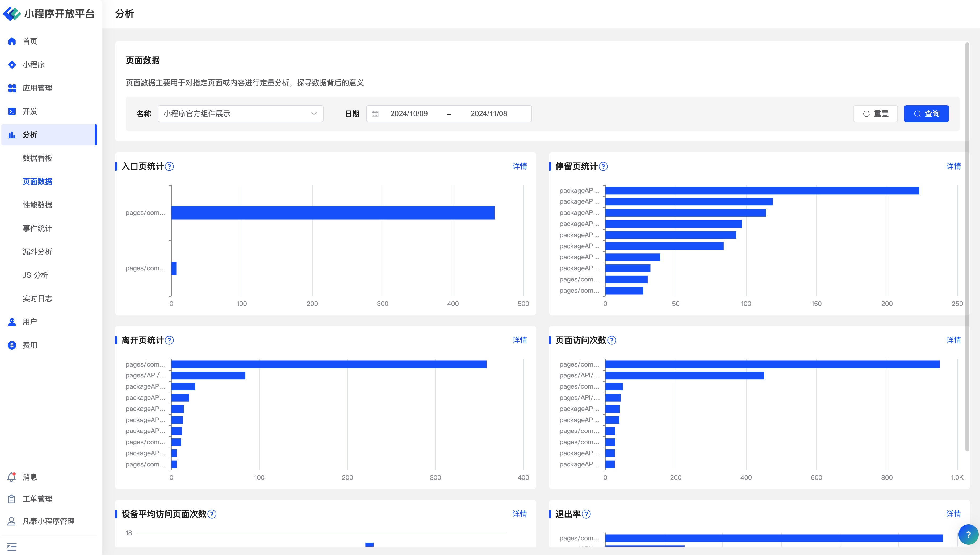Click the calendar icon in date field
The height and width of the screenshot is (555, 980).
click(x=375, y=114)
